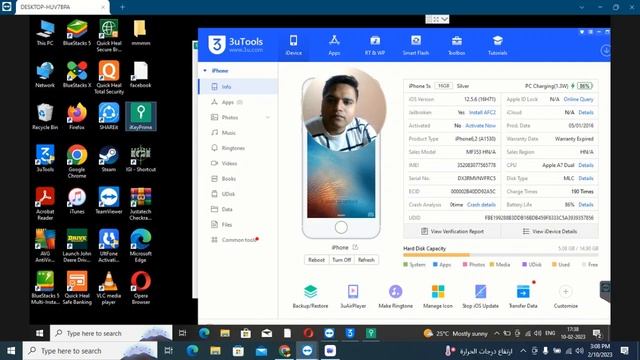Open the Transfer Data tool
This screenshot has width=640, height=360.
coord(523,296)
